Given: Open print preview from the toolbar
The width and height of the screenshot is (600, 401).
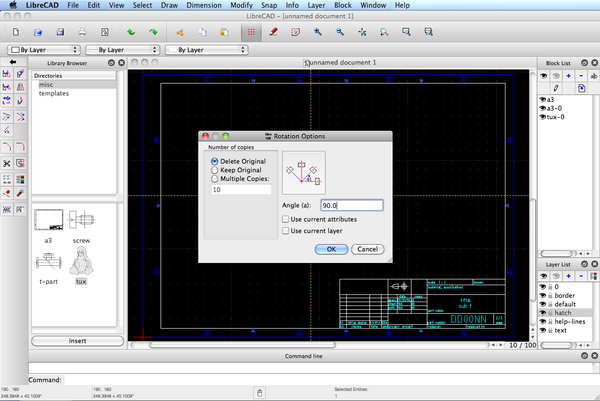Looking at the screenshot, I should click(104, 32).
